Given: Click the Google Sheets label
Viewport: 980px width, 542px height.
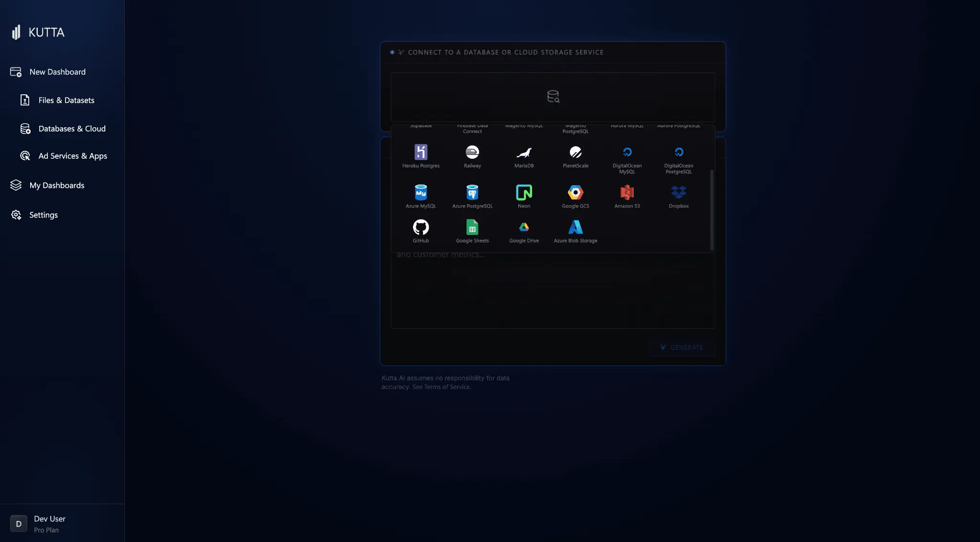Looking at the screenshot, I should click(472, 241).
